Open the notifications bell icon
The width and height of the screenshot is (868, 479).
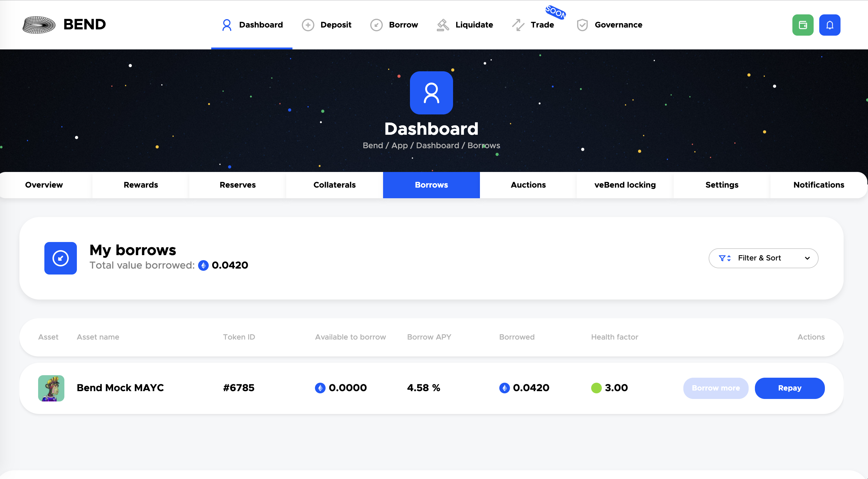tap(830, 25)
